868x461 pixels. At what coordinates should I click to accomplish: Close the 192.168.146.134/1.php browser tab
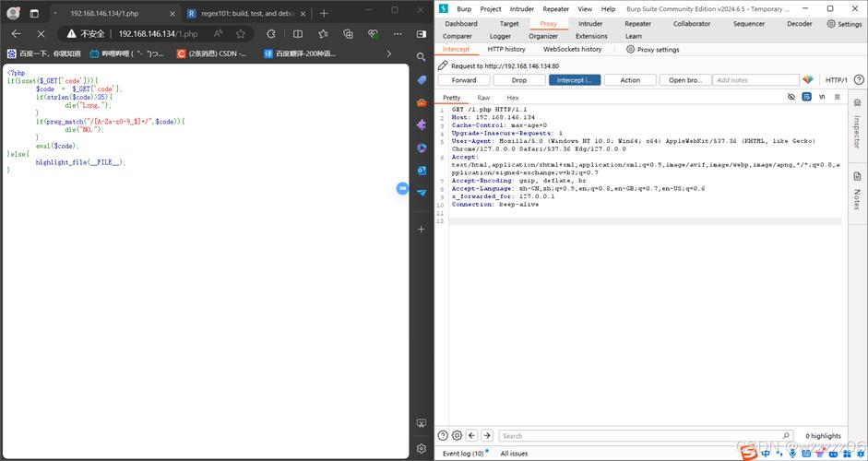pyautogui.click(x=172, y=13)
